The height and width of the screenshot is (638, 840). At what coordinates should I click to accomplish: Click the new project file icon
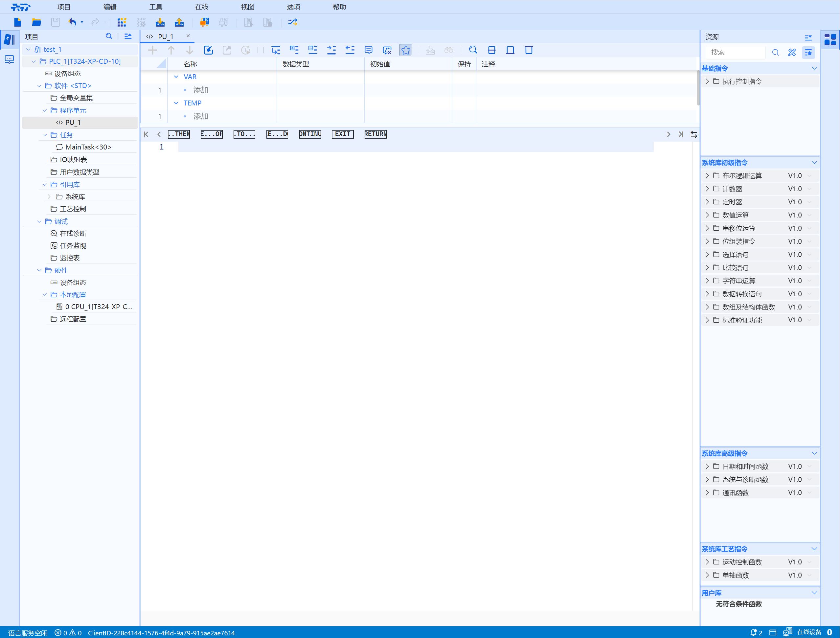(17, 22)
